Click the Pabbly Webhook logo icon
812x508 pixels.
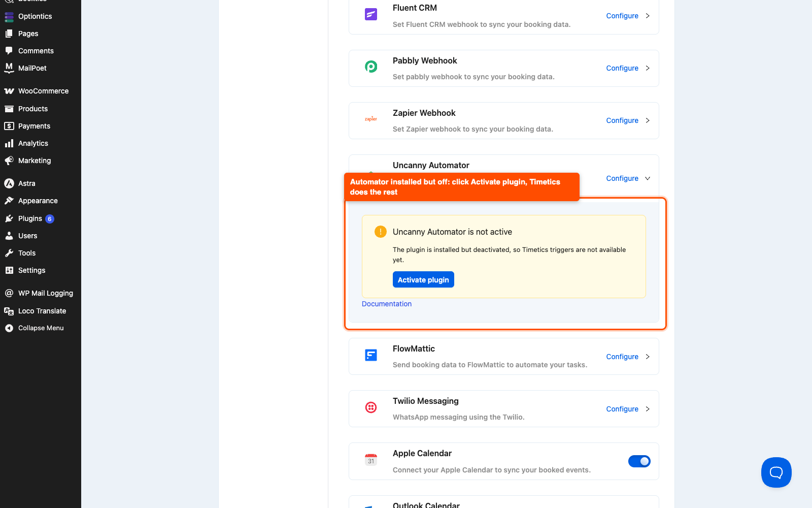point(371,67)
